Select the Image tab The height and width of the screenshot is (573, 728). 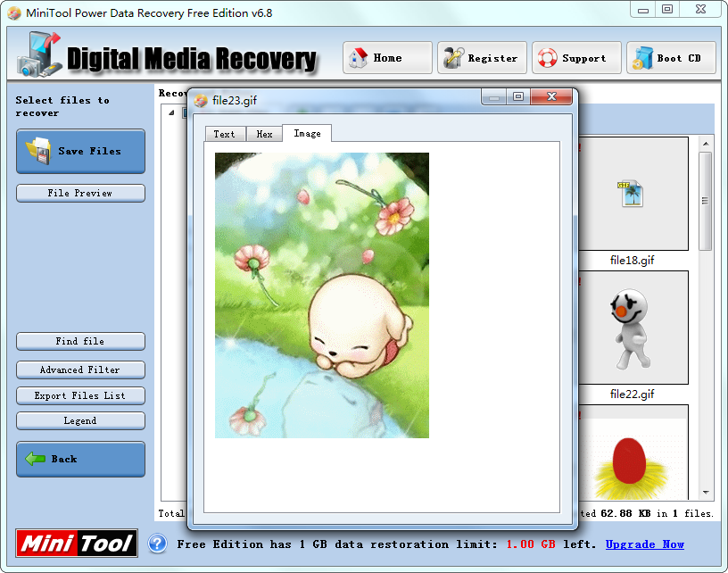tap(307, 133)
